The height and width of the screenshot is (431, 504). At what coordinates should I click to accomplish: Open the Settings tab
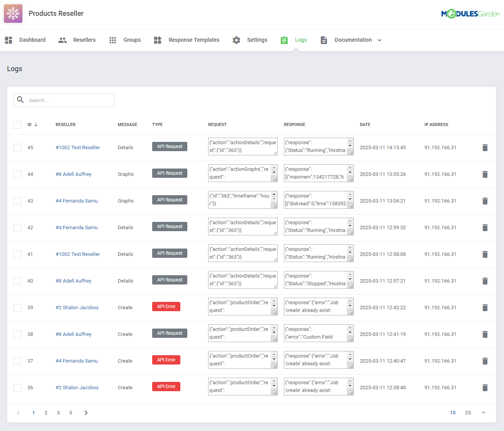click(257, 40)
